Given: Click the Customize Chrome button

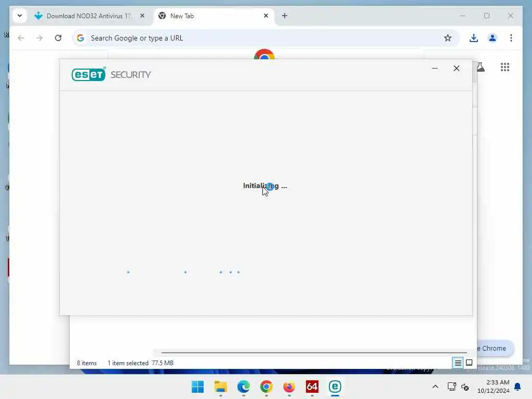Looking at the screenshot, I should pyautogui.click(x=495, y=349).
